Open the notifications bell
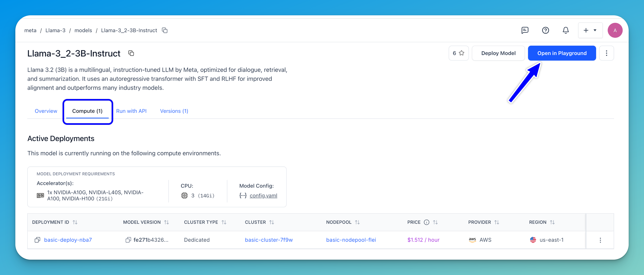This screenshot has height=275, width=644. coord(566,30)
